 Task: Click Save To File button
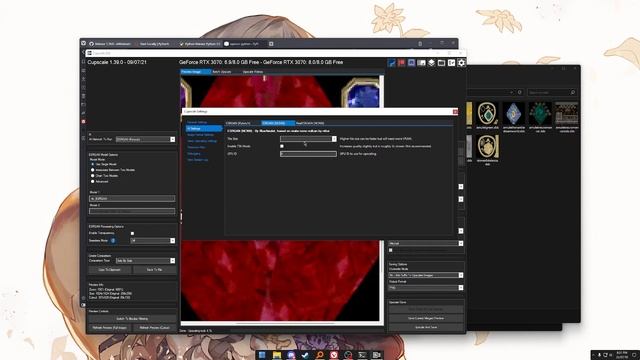[x=154, y=270]
